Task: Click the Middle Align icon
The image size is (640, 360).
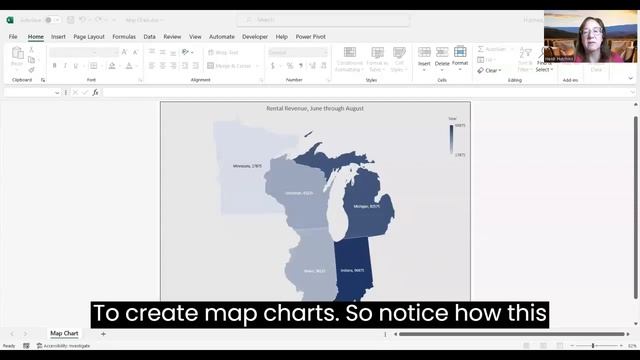Action: coord(162,52)
